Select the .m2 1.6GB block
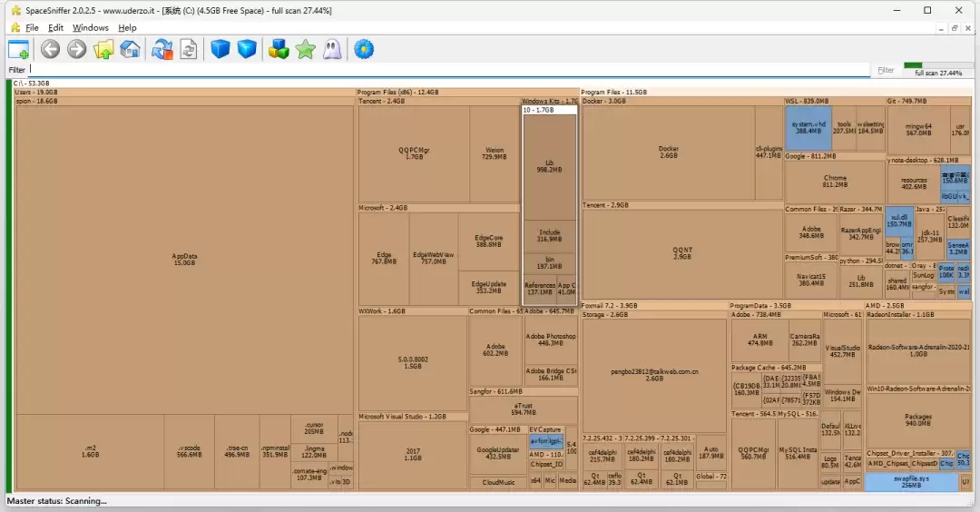This screenshot has width=980, height=512. click(90, 451)
